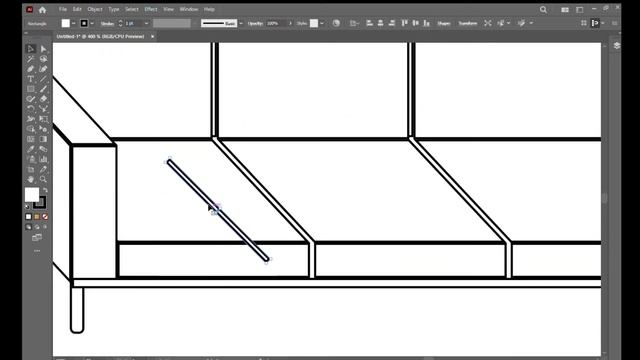Open variable width profile dropdown
640x360 pixels.
pyautogui.click(x=172, y=23)
